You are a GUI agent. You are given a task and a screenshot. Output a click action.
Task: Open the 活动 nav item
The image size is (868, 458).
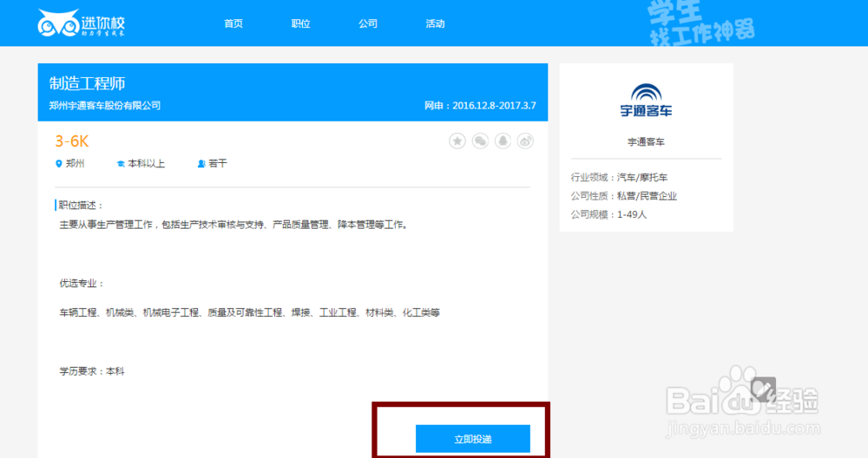pos(435,23)
